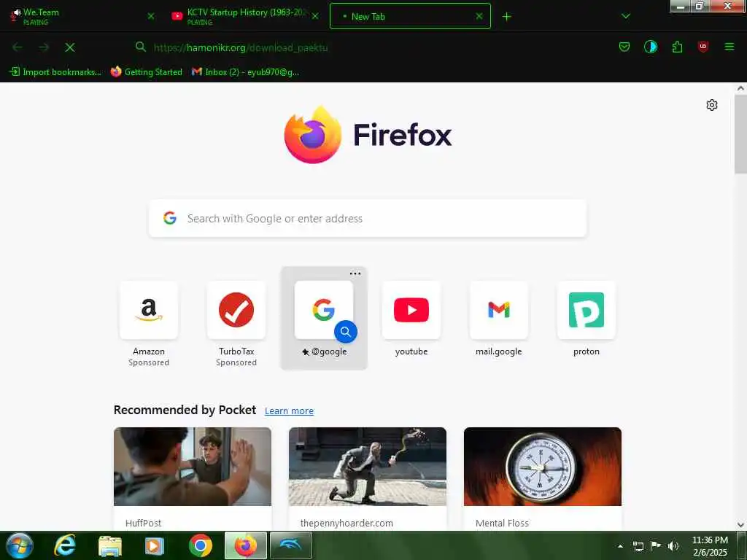Open a new tab with plus button
This screenshot has width=747, height=560.
point(507,17)
